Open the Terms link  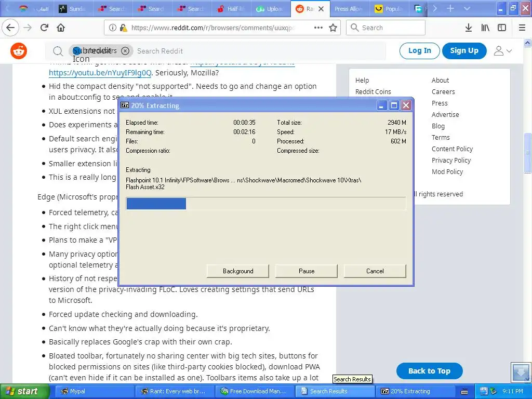(441, 137)
